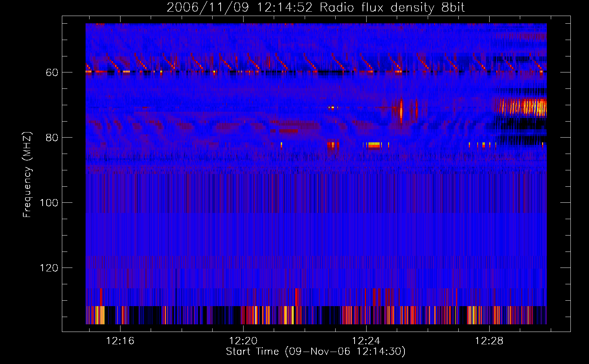Click the plot title '2006/11/09 12:14:52 Radio flux density 8bit'
Image resolution: width=589 pixels, height=364 pixels.
click(316, 8)
